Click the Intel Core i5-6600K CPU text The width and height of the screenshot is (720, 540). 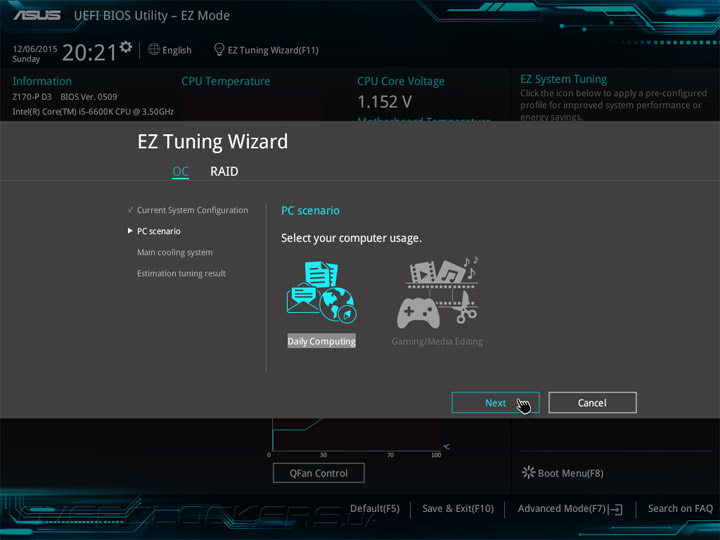93,112
